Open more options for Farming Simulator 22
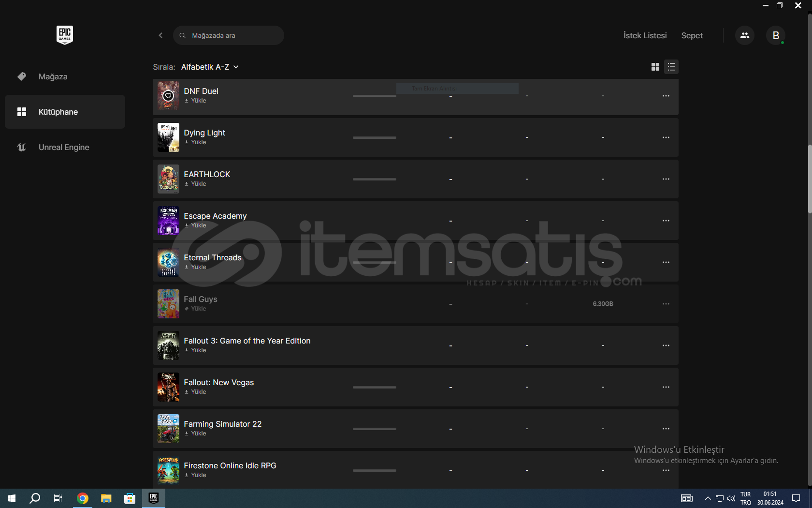The image size is (812, 508). (x=666, y=429)
